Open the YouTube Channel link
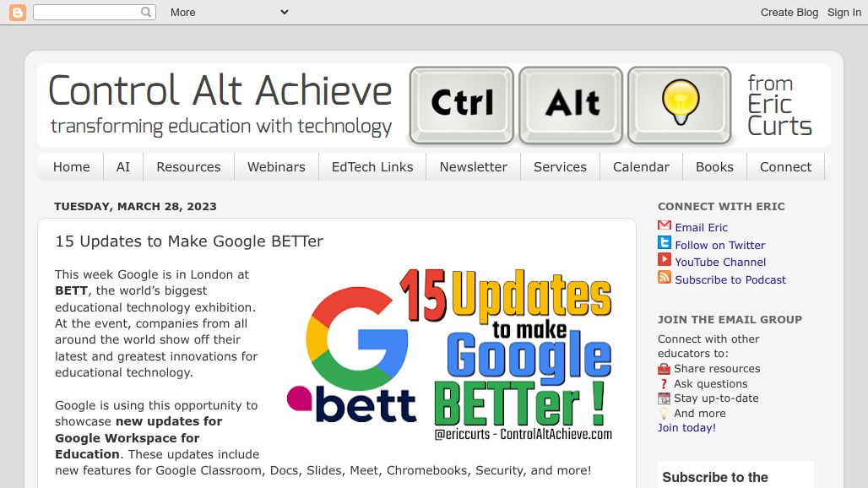Image resolution: width=868 pixels, height=488 pixels. pos(720,263)
